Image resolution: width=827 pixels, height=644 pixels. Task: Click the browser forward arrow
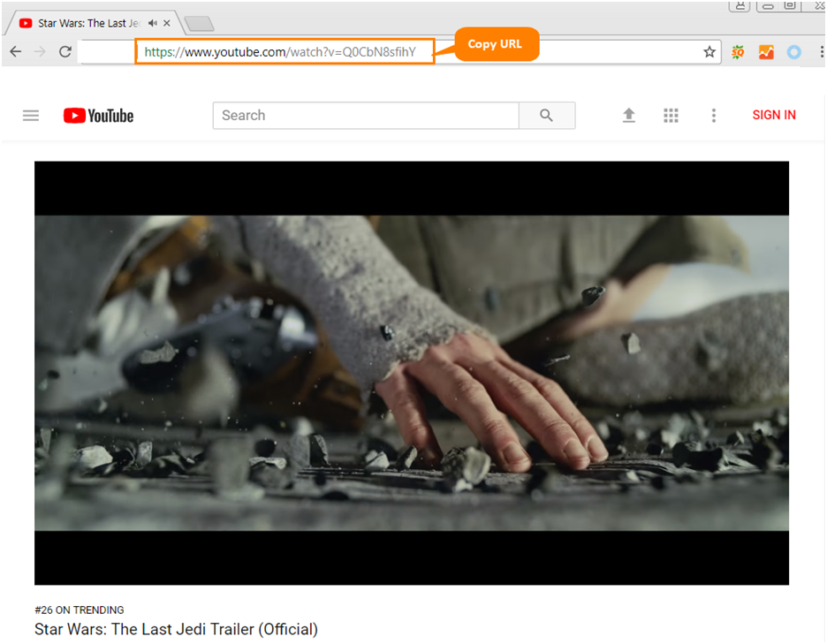point(40,52)
